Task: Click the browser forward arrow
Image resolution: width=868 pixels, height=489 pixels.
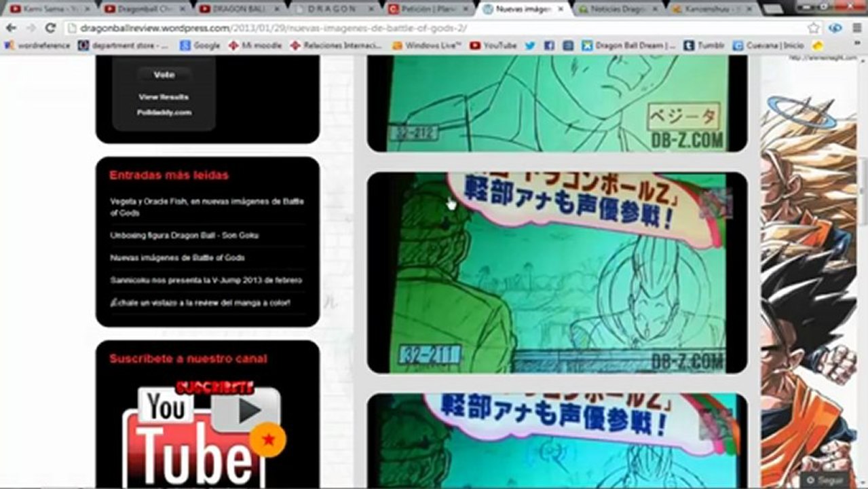Action: 31,28
